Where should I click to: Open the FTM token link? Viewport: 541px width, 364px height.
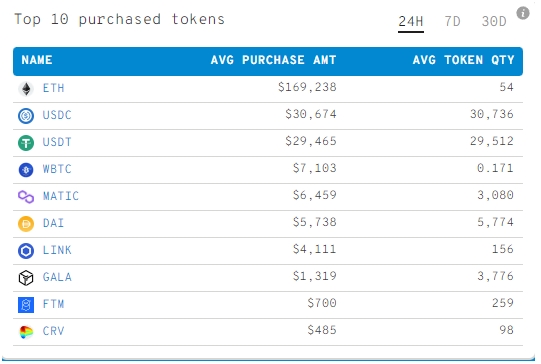tap(53, 304)
